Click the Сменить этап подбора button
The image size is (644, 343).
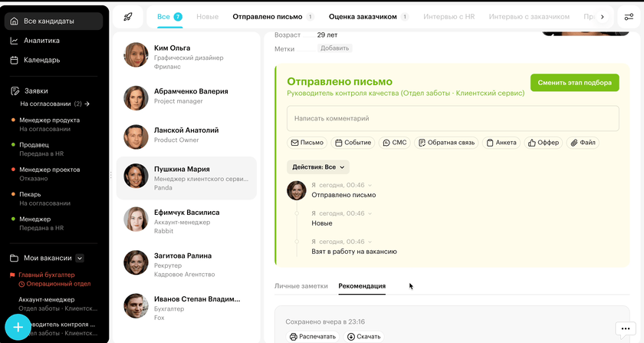pyautogui.click(x=574, y=83)
